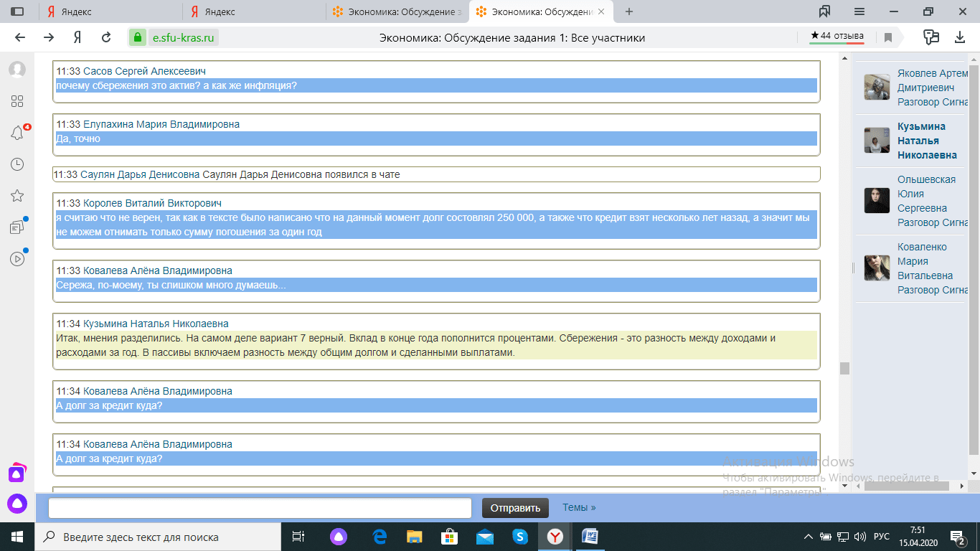
Task: Open the services grid icon in the sidebar
Action: [x=17, y=101]
